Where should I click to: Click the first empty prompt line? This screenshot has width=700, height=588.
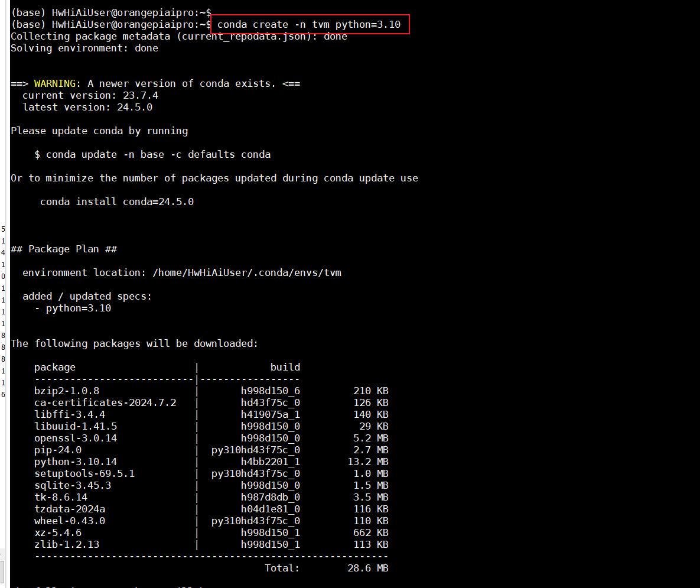(x=111, y=12)
